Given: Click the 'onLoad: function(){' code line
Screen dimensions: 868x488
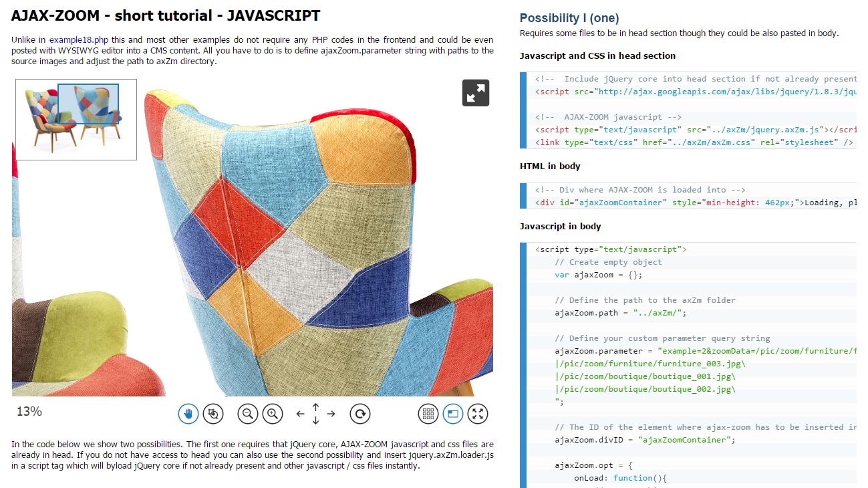Looking at the screenshot, I should click(621, 478).
